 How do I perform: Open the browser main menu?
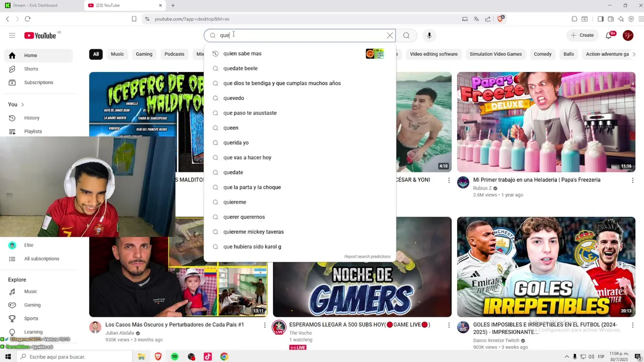click(x=640, y=19)
